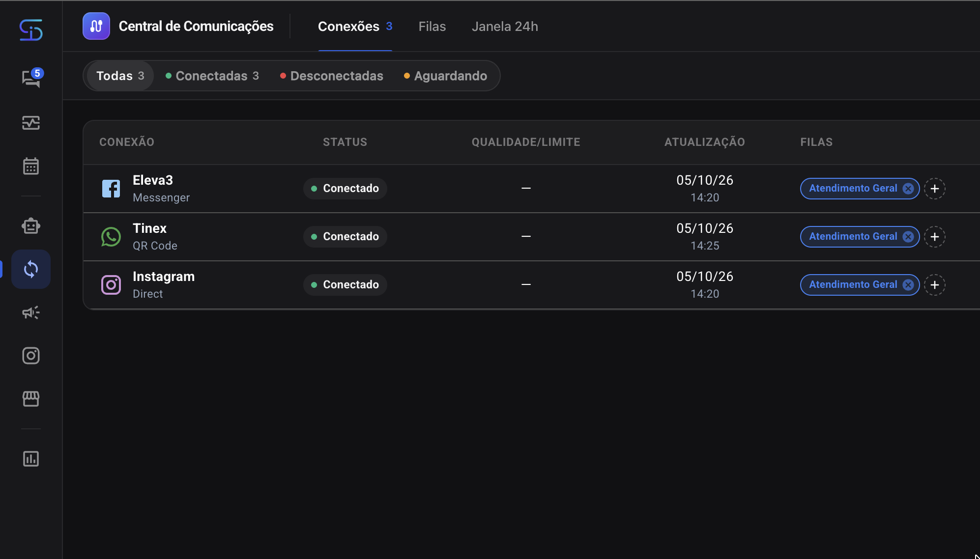This screenshot has width=980, height=559.
Task: Filter by Conectadas connections
Action: (x=212, y=76)
